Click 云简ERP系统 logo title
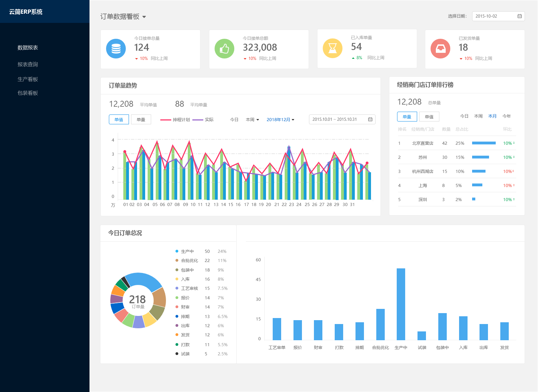The image size is (538, 392). 26,12
